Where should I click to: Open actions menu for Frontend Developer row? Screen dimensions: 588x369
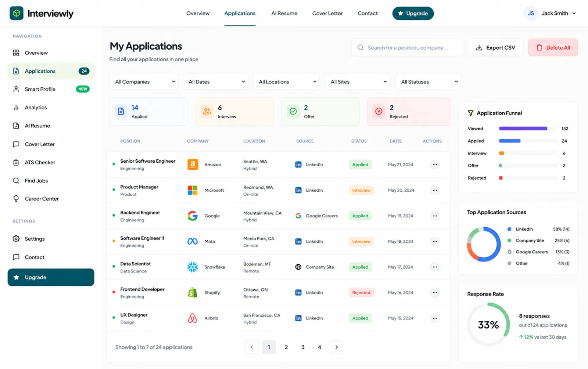click(435, 293)
